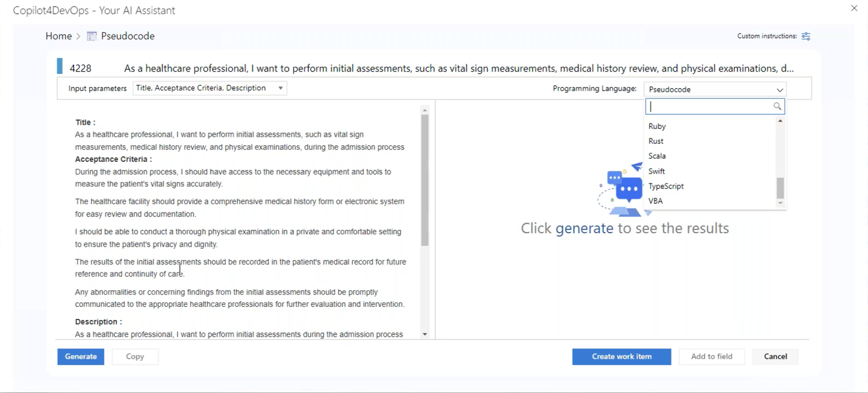Close the Copilot4DevOps dialog with the X
This screenshot has height=393, width=868.
coord(854,8)
